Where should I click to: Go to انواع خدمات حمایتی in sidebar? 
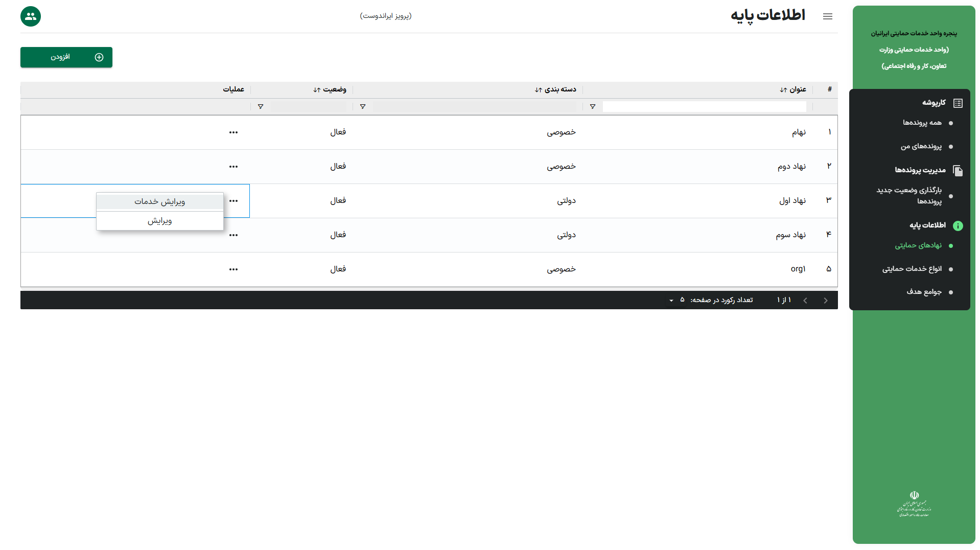tap(912, 269)
